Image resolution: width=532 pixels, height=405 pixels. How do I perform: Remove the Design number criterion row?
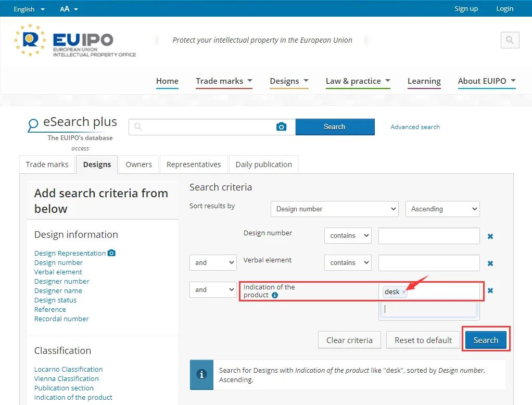(490, 236)
